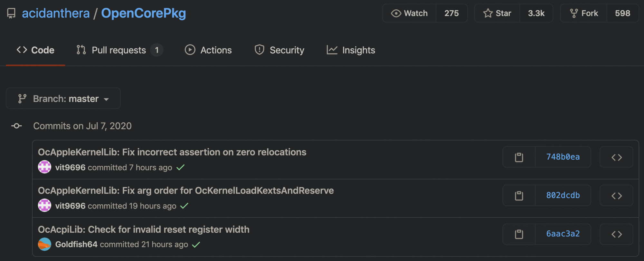Click the Goldfish64 avatar image

click(44, 244)
